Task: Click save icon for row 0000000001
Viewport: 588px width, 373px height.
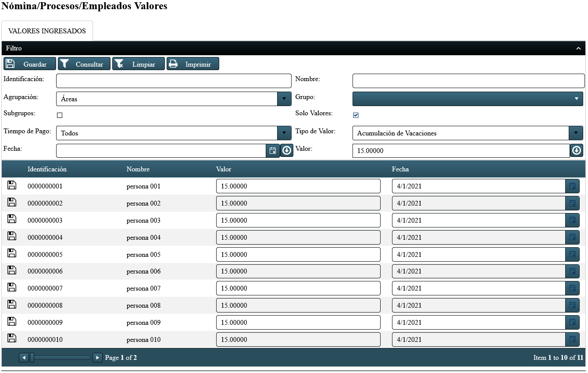Action: 12,185
